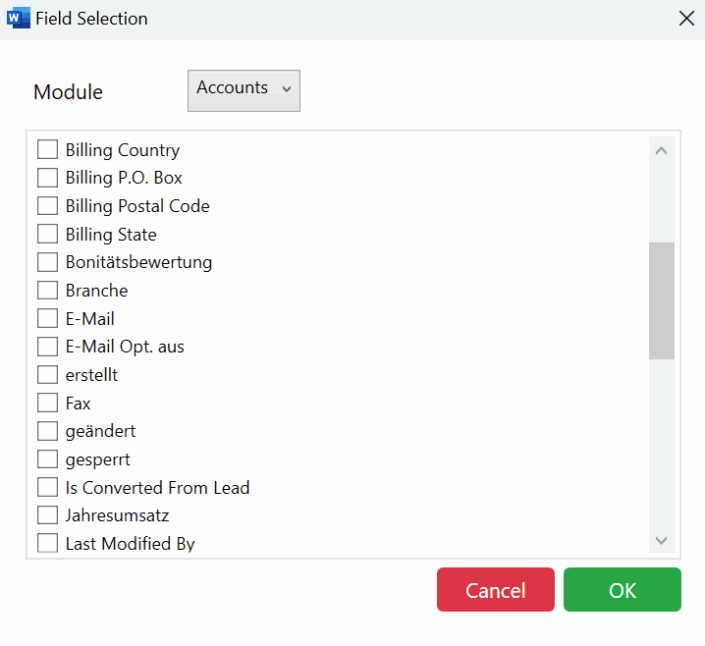Close the Field Selection dialog
The height and width of the screenshot is (646, 705).
(x=686, y=18)
